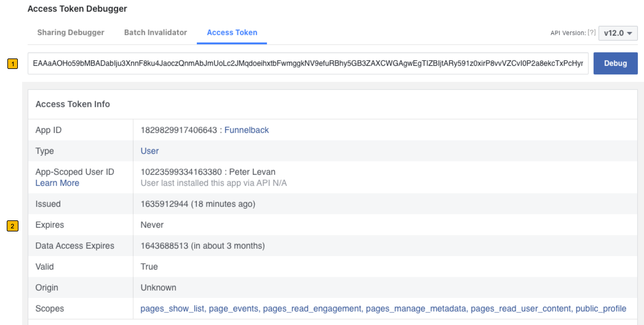644x325 pixels.
Task: Open the pages_read_engagement scope link
Action: coord(311,308)
